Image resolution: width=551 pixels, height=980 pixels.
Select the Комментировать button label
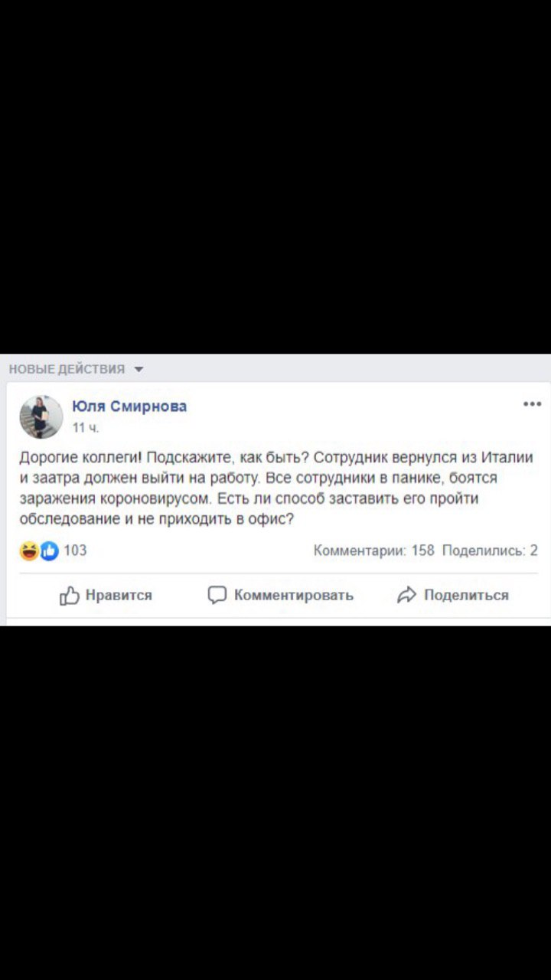[294, 595]
